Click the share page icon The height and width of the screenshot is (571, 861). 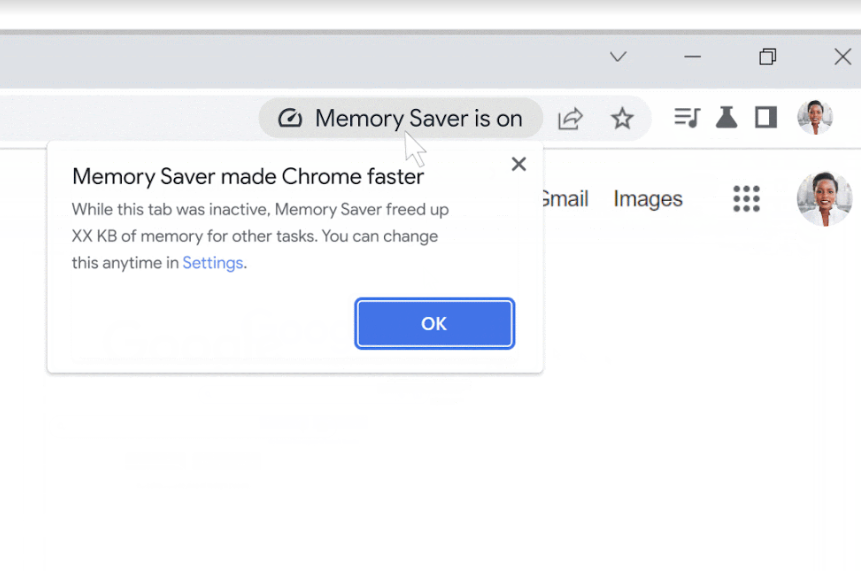(x=570, y=118)
